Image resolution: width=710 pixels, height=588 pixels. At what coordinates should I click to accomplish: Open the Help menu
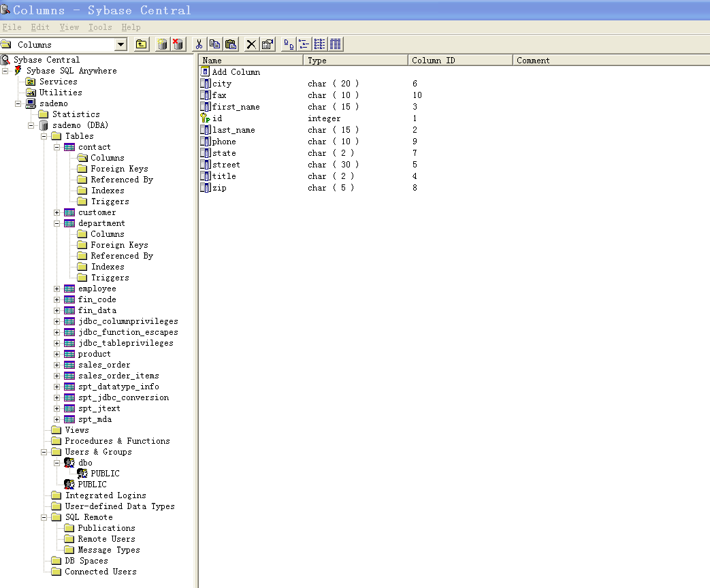(131, 27)
